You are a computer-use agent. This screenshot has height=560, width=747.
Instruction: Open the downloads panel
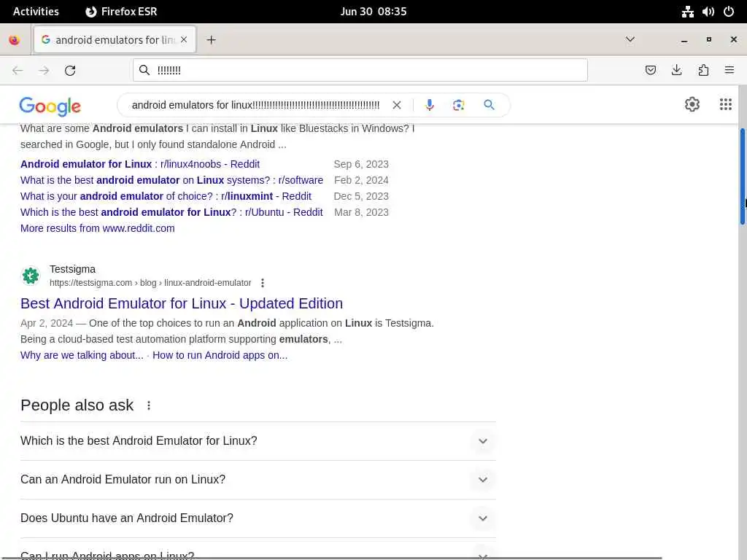(676, 71)
